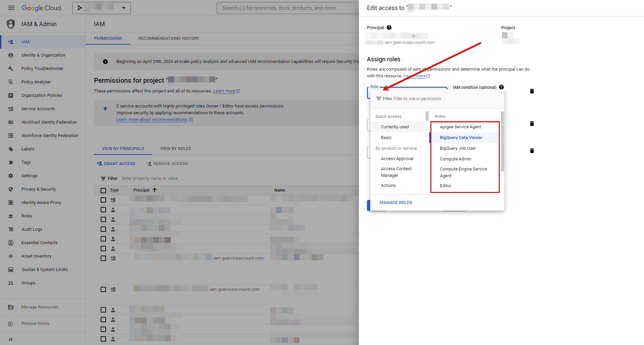The height and width of the screenshot is (345, 644).
Task: Switch to View by Roles tab
Action: point(175,149)
